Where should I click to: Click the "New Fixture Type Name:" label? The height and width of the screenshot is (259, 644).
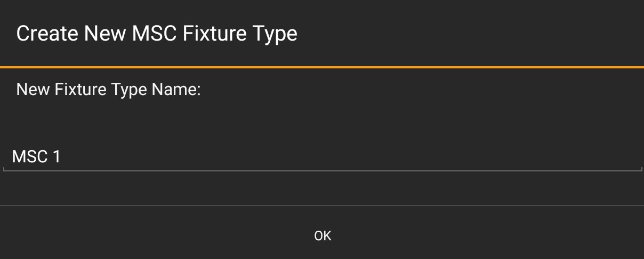point(108,89)
